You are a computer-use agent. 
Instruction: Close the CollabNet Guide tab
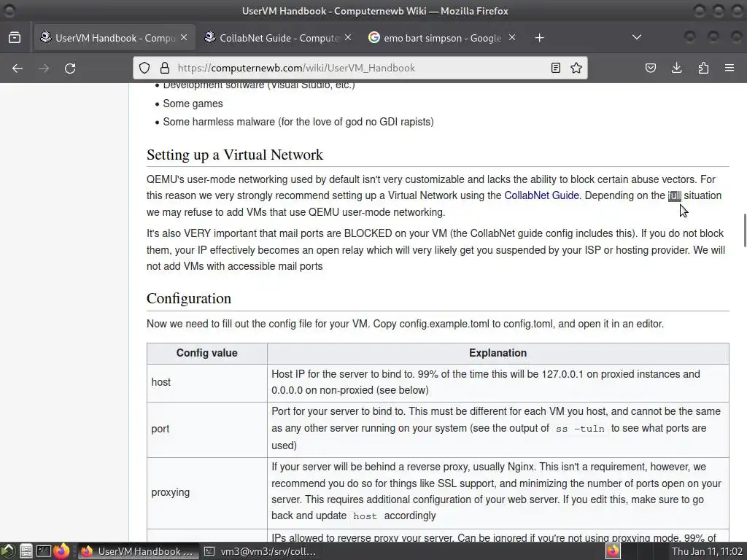pyautogui.click(x=348, y=37)
